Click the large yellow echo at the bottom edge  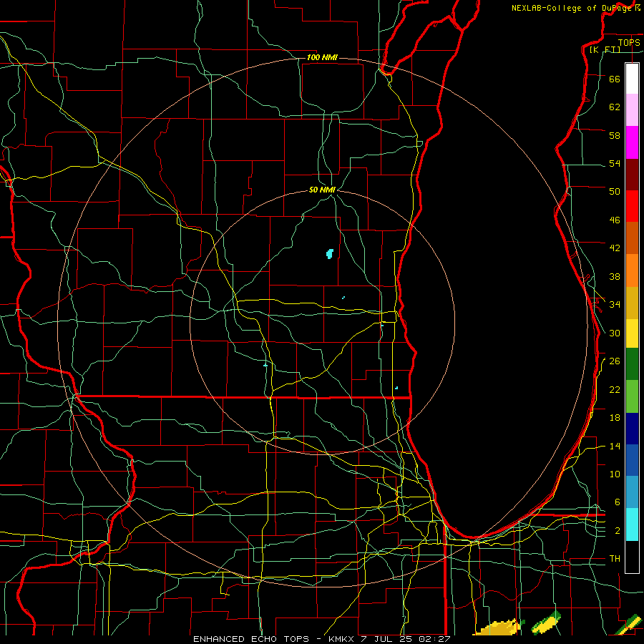(x=497, y=628)
